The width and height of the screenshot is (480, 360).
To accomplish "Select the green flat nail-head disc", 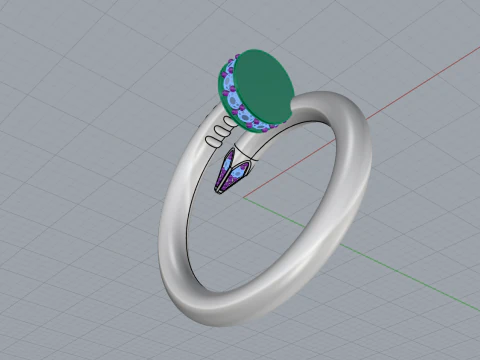I will (263, 87).
